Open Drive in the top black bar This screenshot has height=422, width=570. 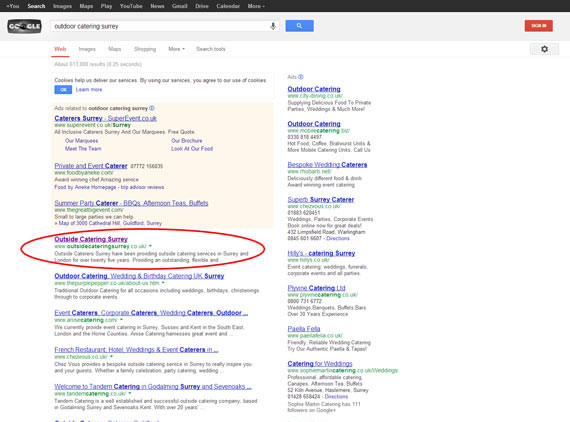point(202,6)
